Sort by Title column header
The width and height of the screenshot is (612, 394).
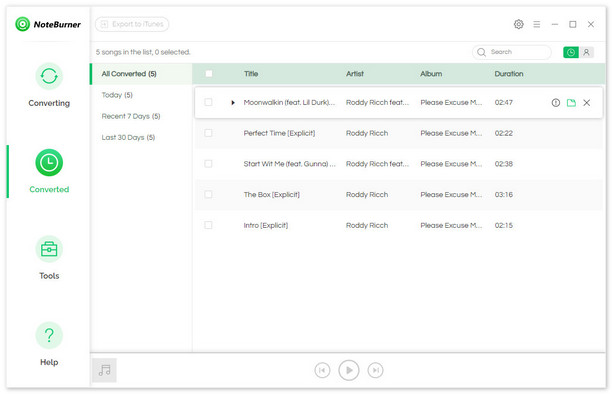(251, 74)
